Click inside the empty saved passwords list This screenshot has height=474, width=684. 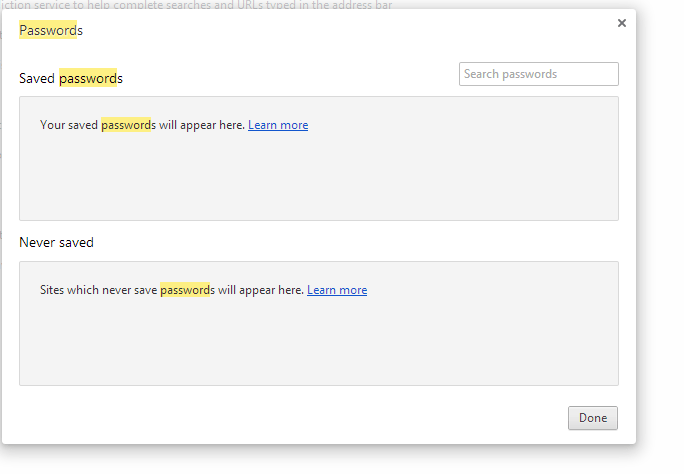point(318,180)
